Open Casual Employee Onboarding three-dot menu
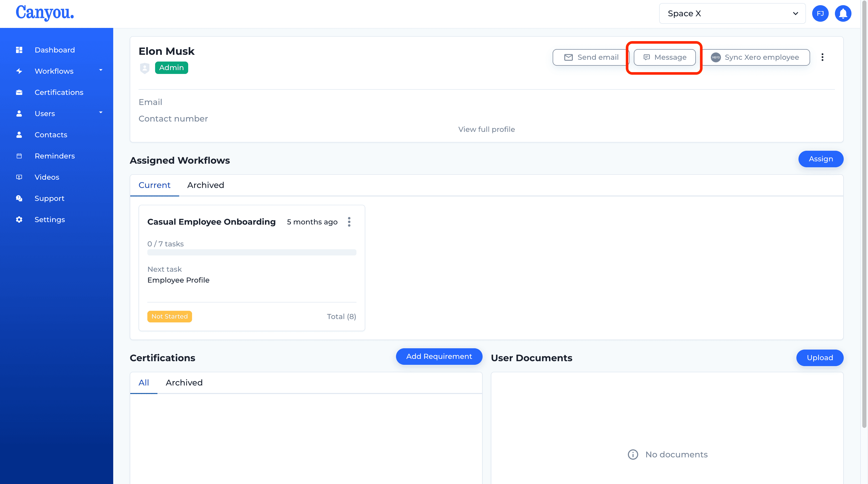 (x=349, y=222)
